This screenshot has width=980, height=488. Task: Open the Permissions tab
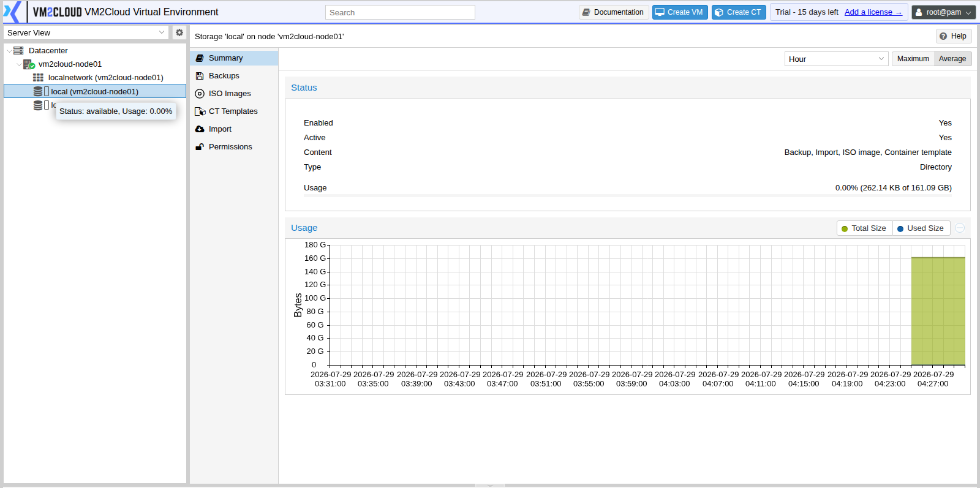coord(234,147)
